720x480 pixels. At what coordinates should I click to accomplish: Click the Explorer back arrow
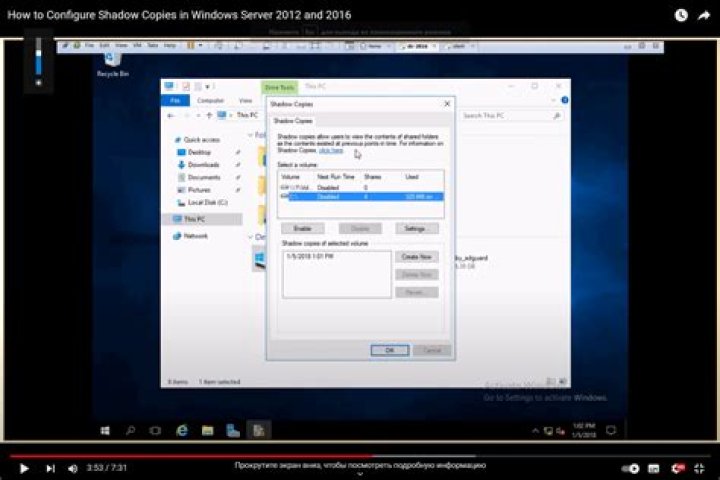click(171, 116)
